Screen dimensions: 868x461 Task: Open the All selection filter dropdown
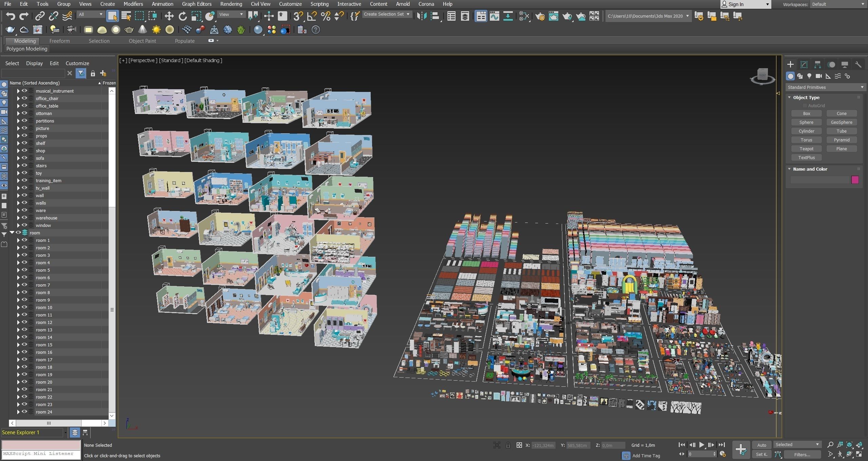tap(90, 14)
